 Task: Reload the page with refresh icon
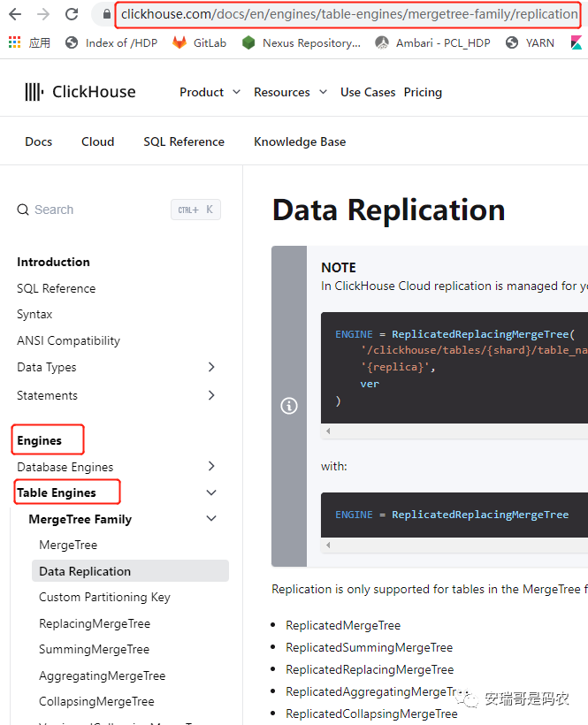(72, 14)
